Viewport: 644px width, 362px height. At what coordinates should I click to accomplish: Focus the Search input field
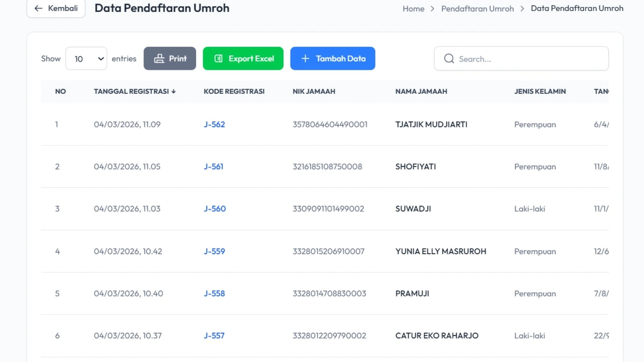pos(530,59)
